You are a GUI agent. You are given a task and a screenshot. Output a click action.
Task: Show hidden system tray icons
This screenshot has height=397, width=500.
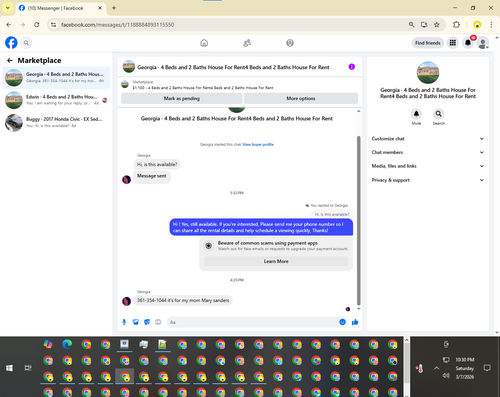tap(436, 368)
